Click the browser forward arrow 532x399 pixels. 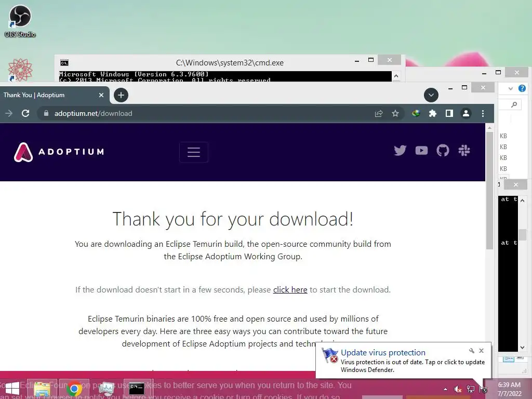pos(9,113)
